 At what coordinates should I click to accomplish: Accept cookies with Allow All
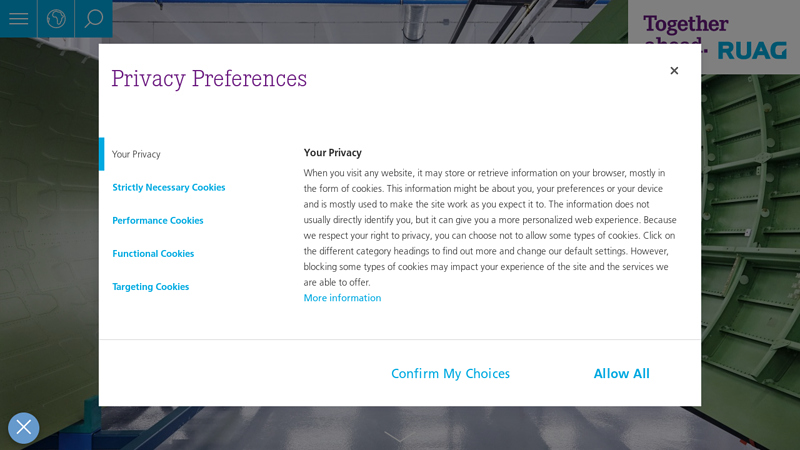click(x=621, y=373)
